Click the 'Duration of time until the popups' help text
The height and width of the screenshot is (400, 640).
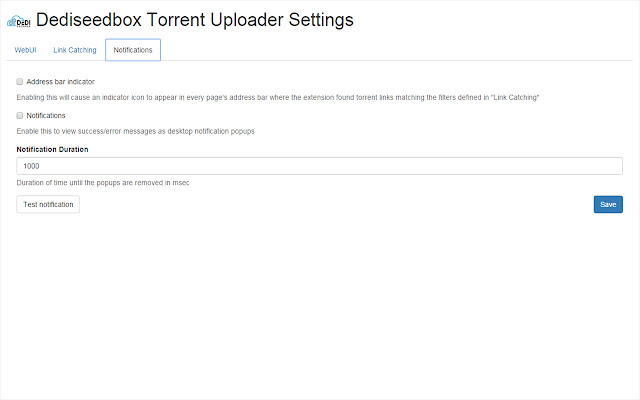(103, 183)
